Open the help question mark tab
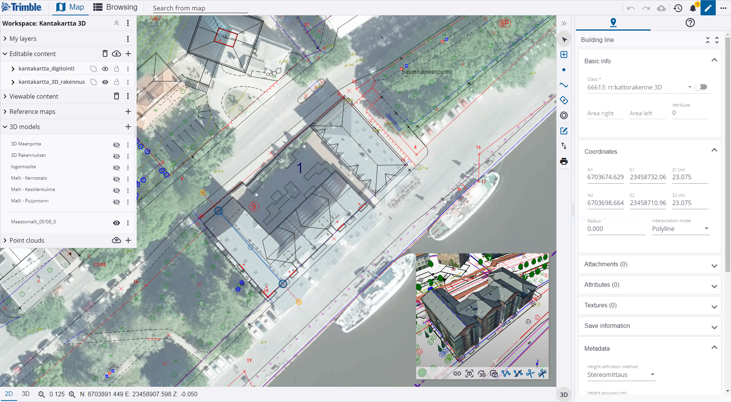This screenshot has height=402, width=731. pos(690,22)
